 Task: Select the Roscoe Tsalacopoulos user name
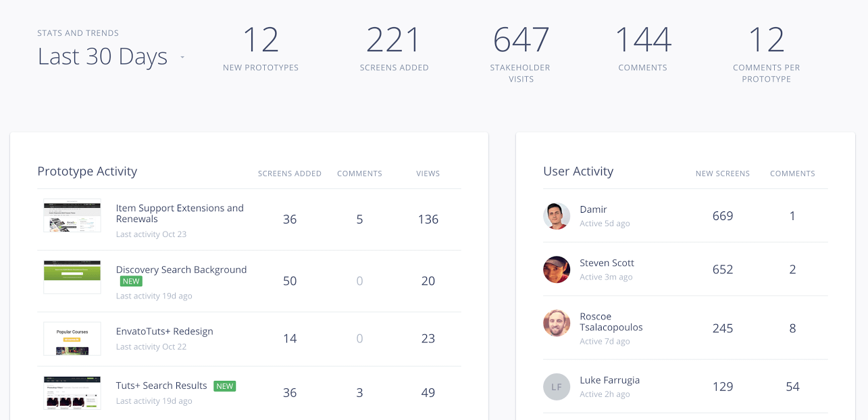click(x=611, y=321)
